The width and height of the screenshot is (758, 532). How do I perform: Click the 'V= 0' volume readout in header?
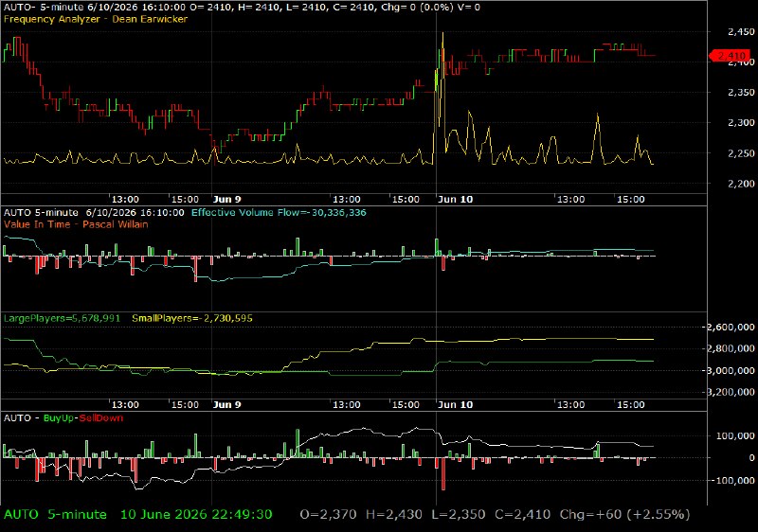pyautogui.click(x=468, y=8)
